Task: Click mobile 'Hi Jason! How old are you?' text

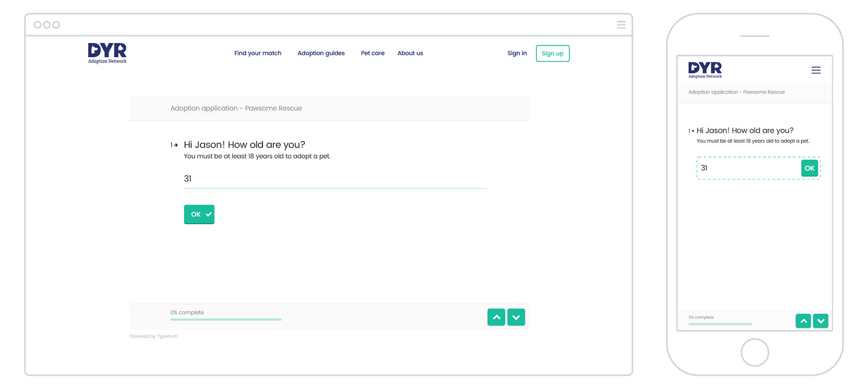Action: click(745, 131)
